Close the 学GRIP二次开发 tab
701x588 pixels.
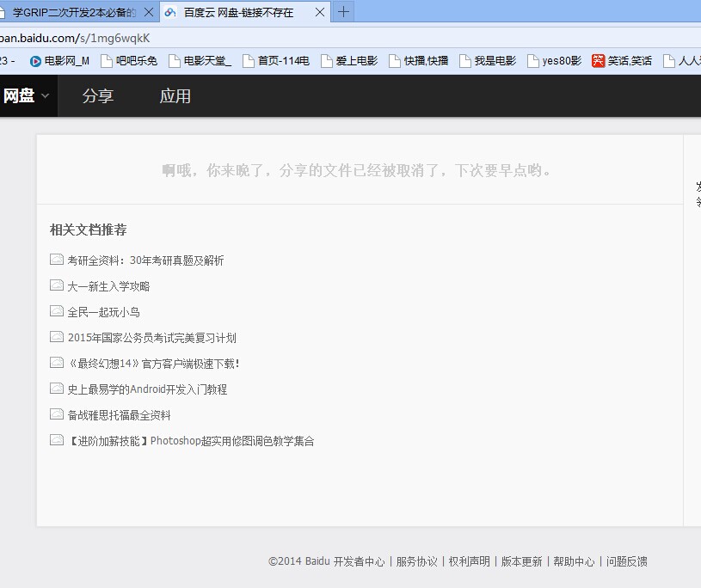[149, 13]
